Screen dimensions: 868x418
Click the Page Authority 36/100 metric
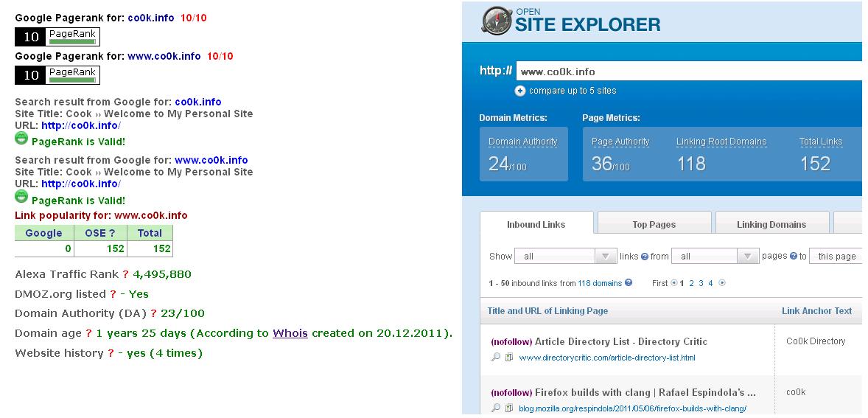620,154
